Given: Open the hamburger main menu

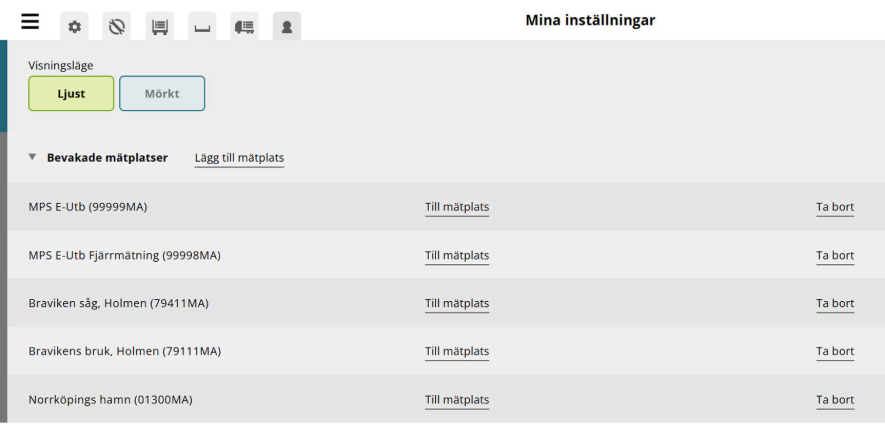Looking at the screenshot, I should tap(30, 22).
